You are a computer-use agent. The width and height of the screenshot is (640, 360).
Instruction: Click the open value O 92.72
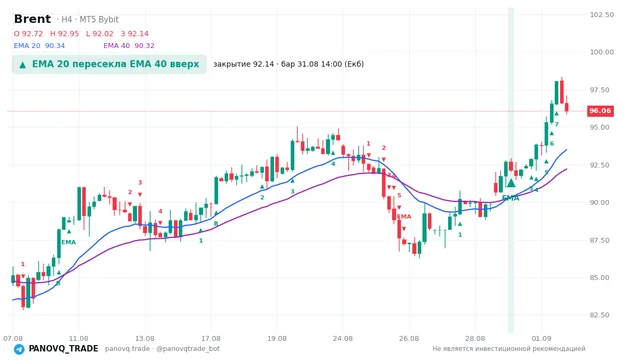pyautogui.click(x=28, y=34)
